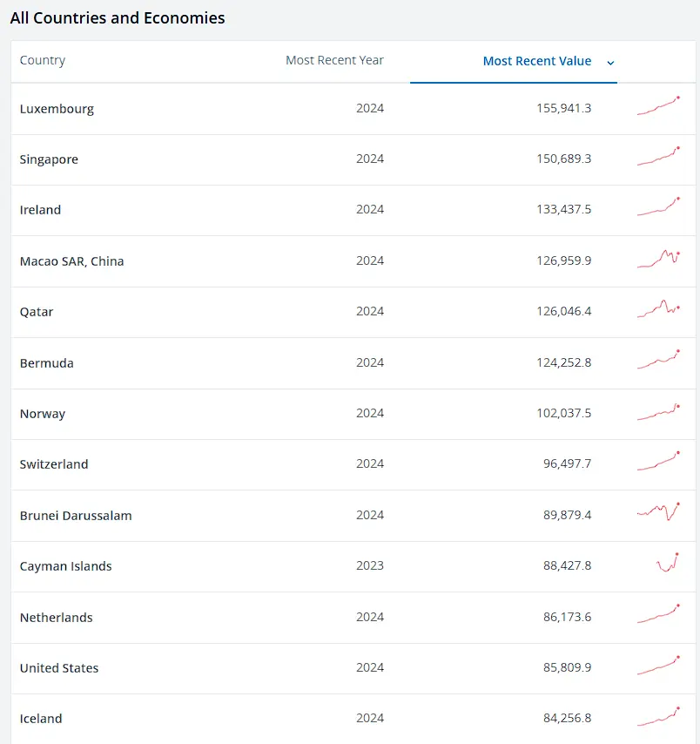View Qatar's sparkline trend chart
This screenshot has height=744, width=700.
[659, 309]
